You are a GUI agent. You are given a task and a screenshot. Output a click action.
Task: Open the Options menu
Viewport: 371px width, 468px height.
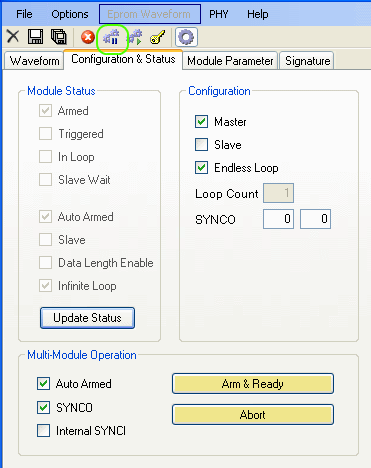point(70,14)
